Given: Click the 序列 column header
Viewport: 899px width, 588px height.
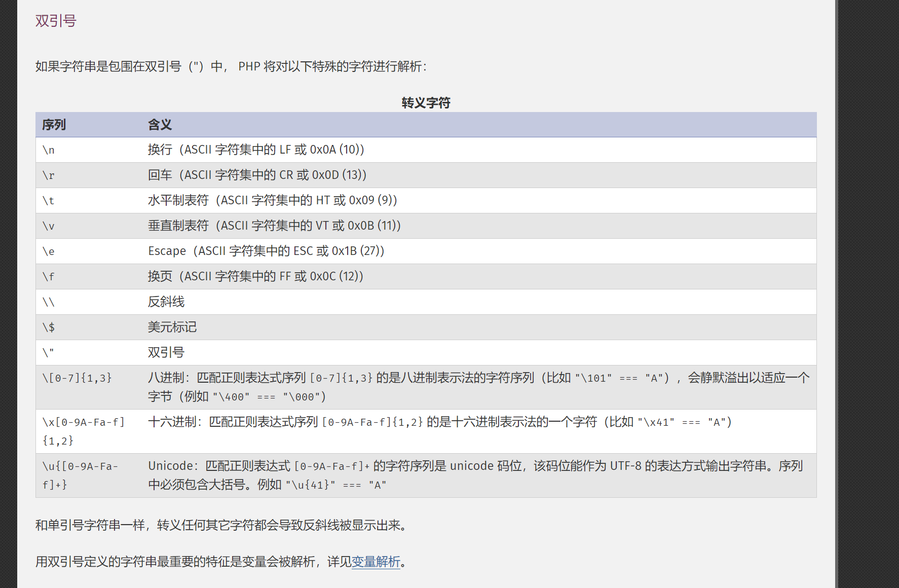Looking at the screenshot, I should point(54,125).
